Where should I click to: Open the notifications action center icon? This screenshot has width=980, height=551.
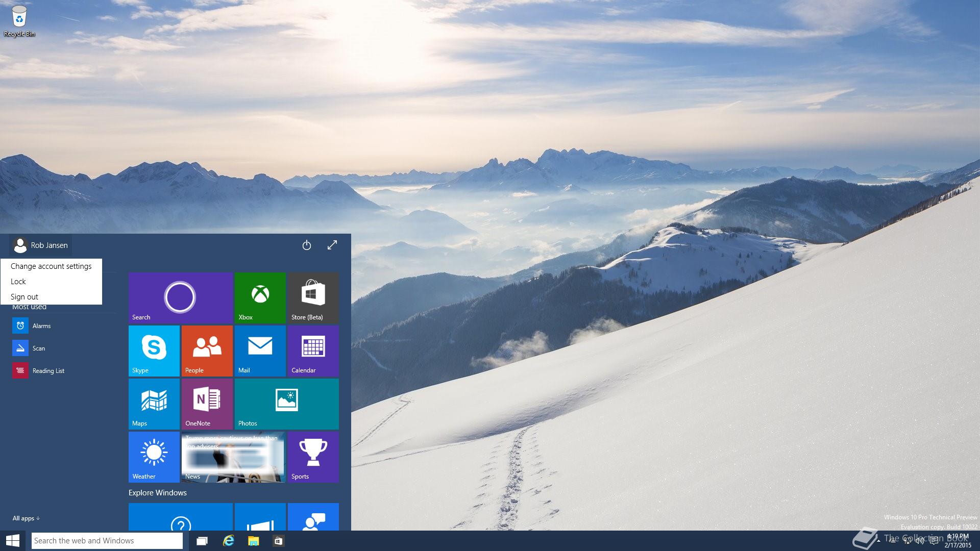(934, 541)
